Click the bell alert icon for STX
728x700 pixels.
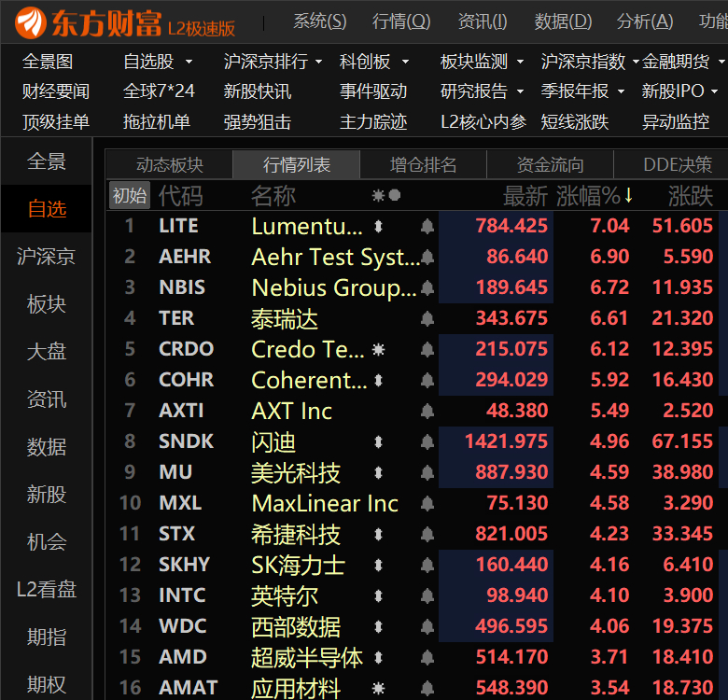pos(427,534)
